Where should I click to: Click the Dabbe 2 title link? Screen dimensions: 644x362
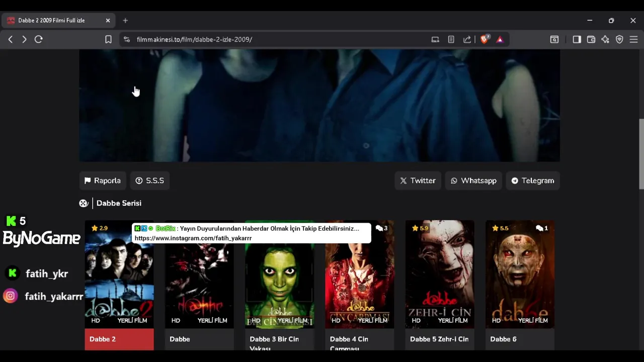(x=103, y=339)
